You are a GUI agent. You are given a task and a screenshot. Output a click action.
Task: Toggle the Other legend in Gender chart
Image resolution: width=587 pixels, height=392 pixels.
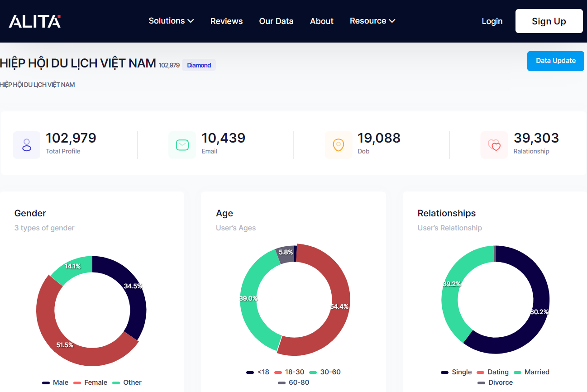[x=127, y=382]
